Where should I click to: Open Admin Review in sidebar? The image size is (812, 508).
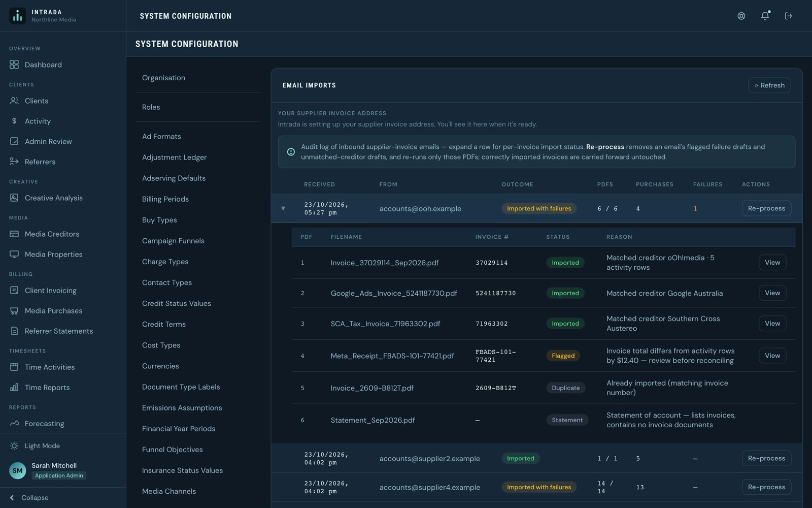63,141
